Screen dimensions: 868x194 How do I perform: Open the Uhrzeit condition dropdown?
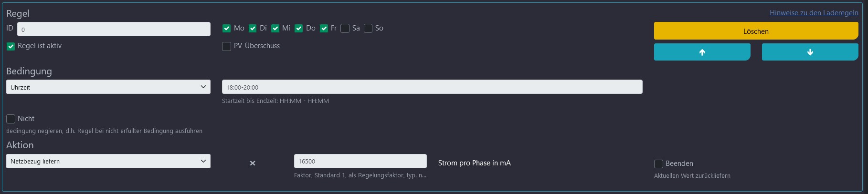[x=108, y=87]
